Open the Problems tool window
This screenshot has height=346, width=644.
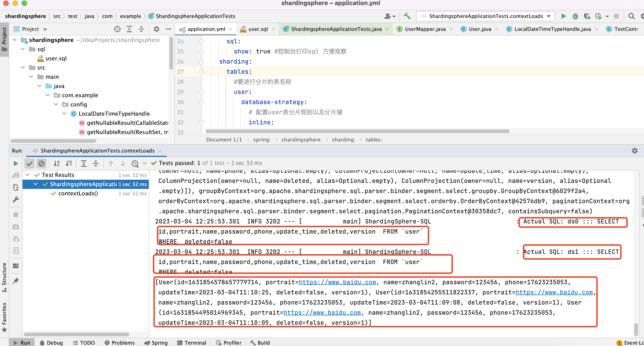coord(119,343)
